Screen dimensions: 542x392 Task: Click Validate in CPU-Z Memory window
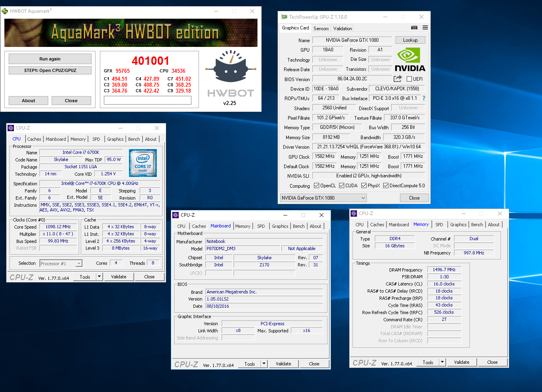(x=462, y=362)
